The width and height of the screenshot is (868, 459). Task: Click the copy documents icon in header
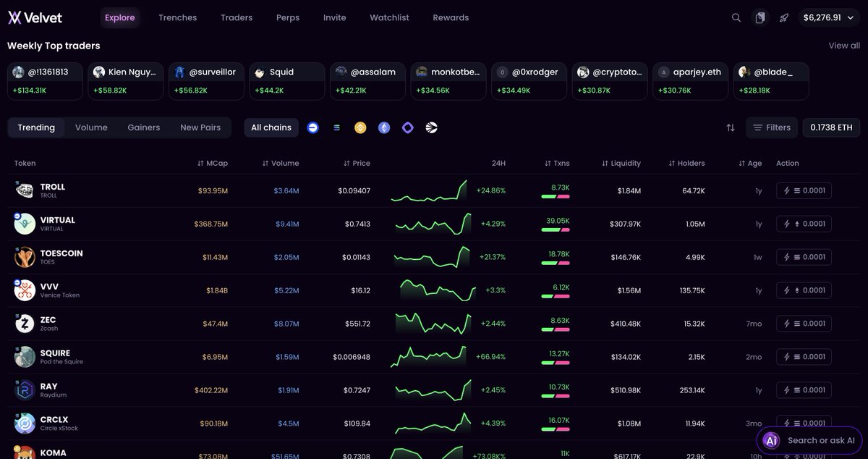click(x=759, y=18)
